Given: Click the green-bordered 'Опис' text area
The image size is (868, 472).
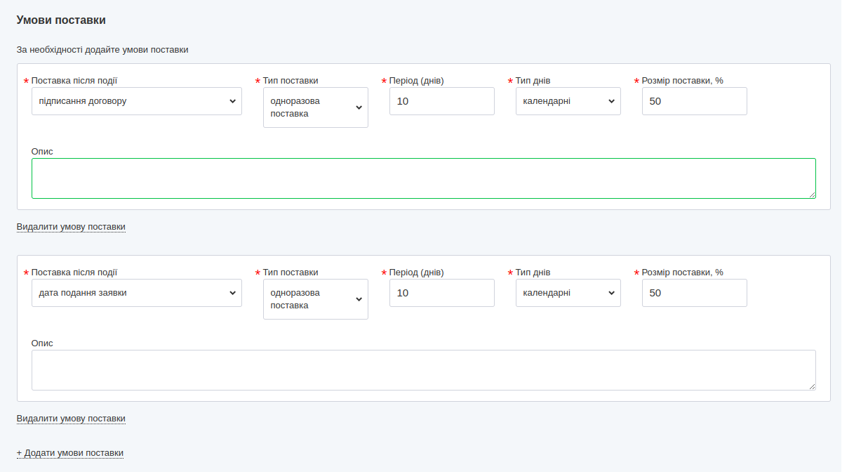Looking at the screenshot, I should (423, 178).
